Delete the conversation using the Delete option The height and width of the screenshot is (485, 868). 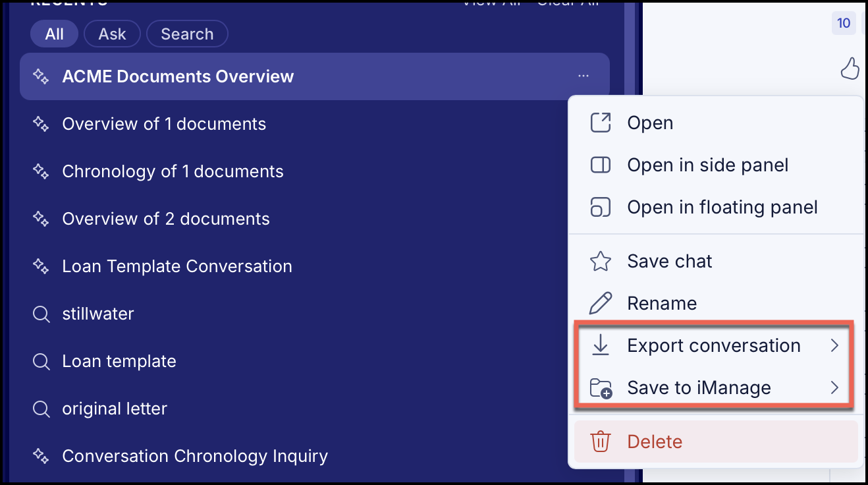[716, 442]
